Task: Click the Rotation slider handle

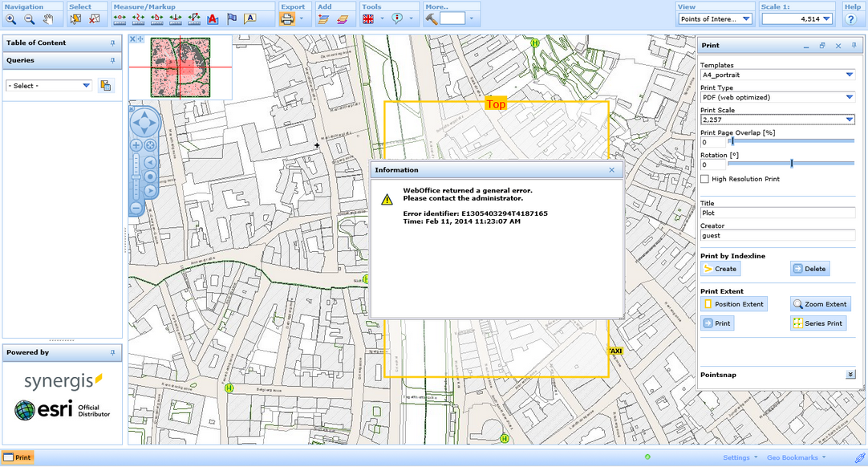Action: pos(792,164)
